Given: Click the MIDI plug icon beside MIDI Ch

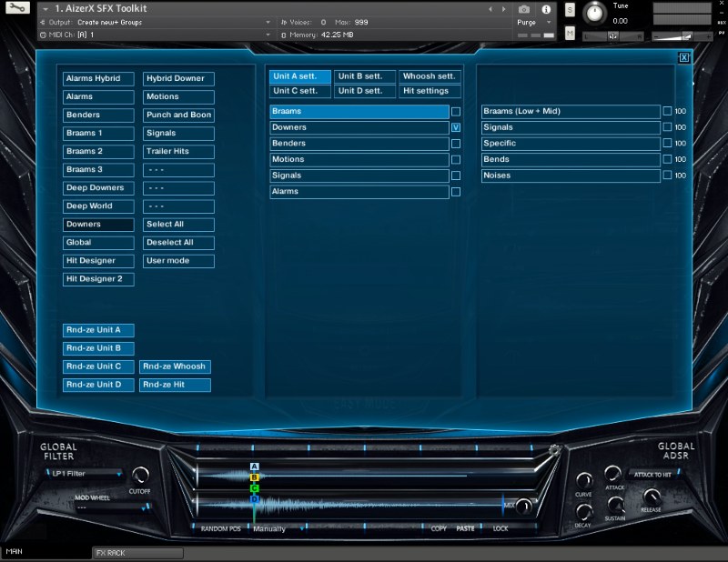Looking at the screenshot, I should [42, 34].
